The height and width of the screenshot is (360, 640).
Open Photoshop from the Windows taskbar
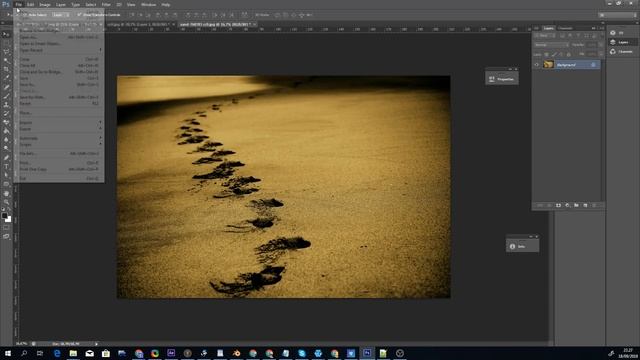(x=367, y=353)
